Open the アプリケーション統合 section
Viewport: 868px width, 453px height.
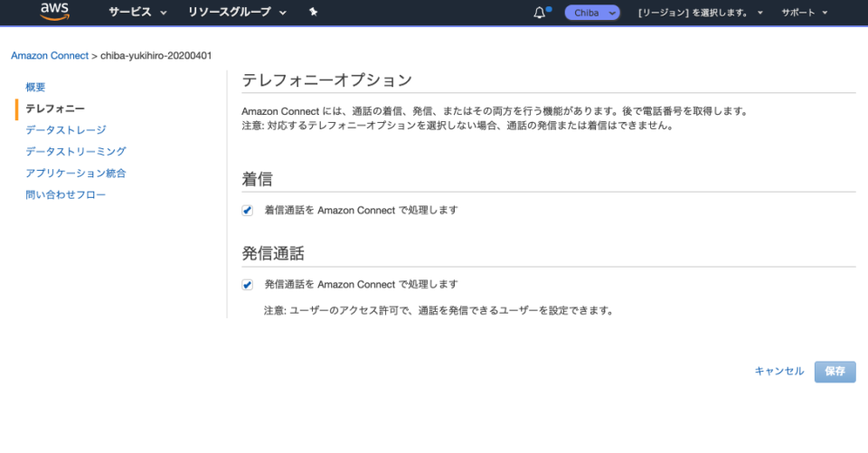76,173
